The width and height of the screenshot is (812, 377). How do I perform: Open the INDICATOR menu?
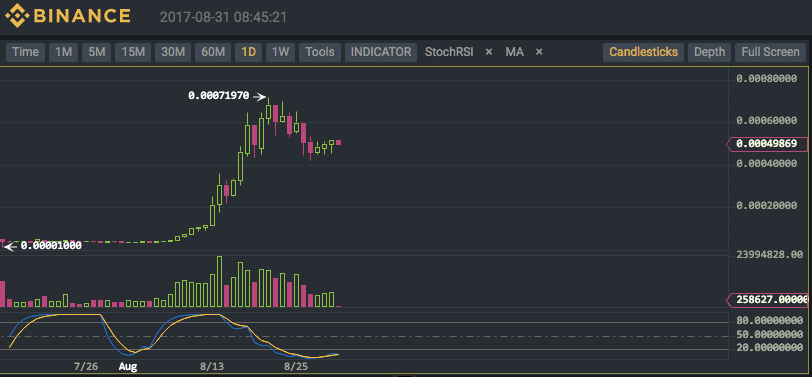tap(381, 52)
